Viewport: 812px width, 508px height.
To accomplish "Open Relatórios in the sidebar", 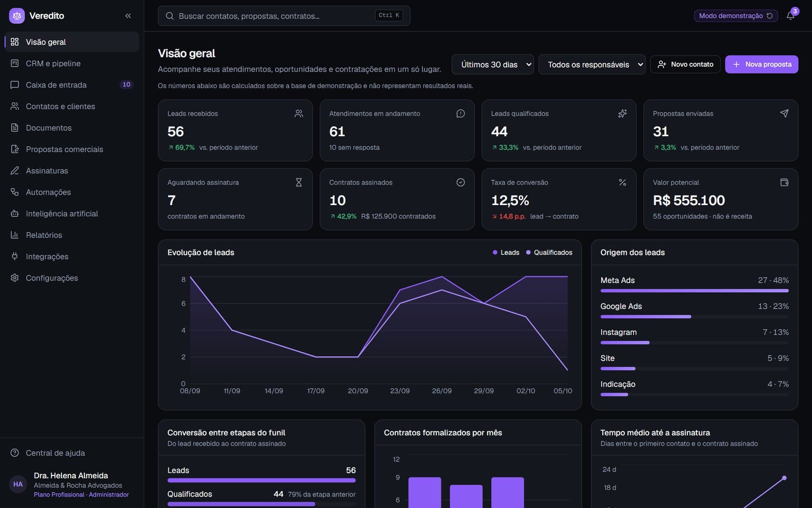I will pyautogui.click(x=72, y=235).
